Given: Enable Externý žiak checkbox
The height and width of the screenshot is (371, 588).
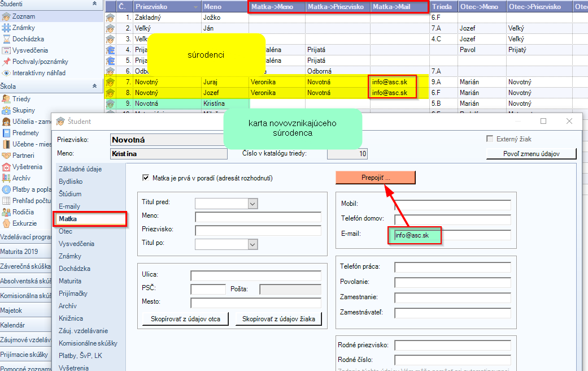Looking at the screenshot, I should point(490,139).
